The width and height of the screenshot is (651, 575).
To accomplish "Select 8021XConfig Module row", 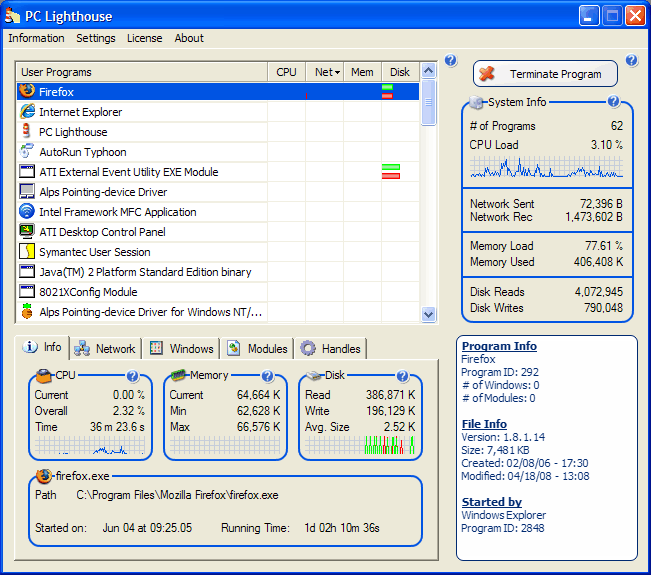I will [218, 291].
